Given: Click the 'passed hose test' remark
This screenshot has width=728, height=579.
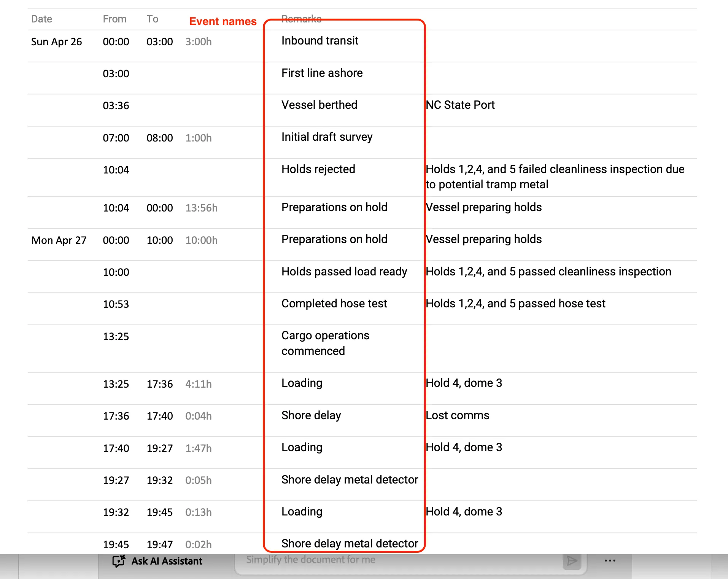Looking at the screenshot, I should point(515,304).
